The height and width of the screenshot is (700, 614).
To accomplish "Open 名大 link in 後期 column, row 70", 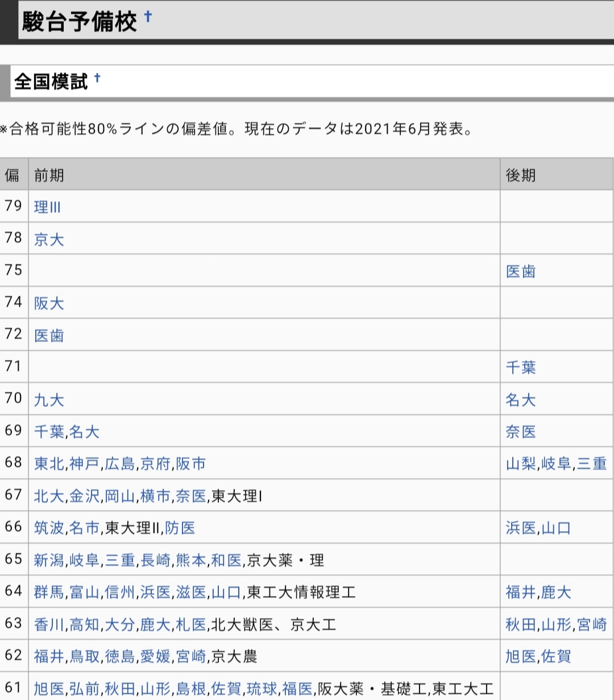I will (521, 400).
